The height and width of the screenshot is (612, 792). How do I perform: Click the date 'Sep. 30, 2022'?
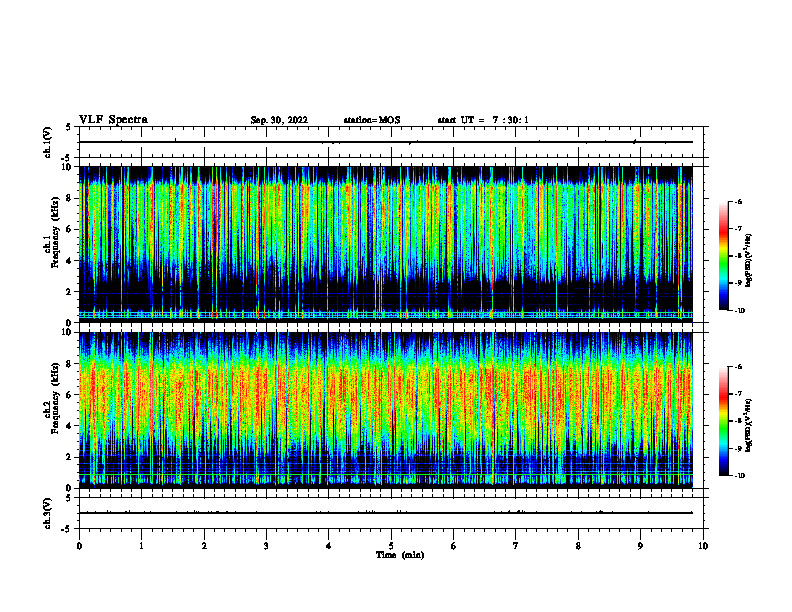[279, 120]
